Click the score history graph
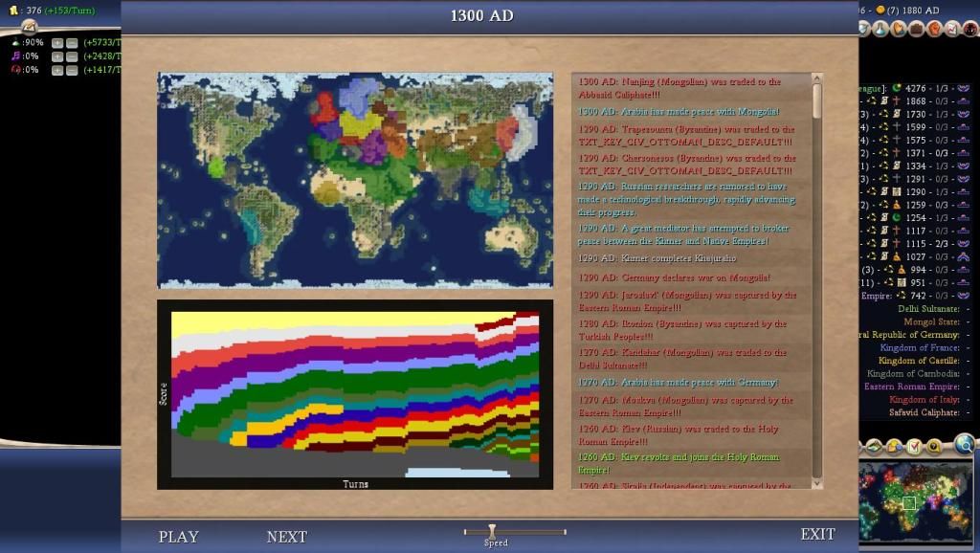The height and width of the screenshot is (553, 980). (x=355, y=394)
